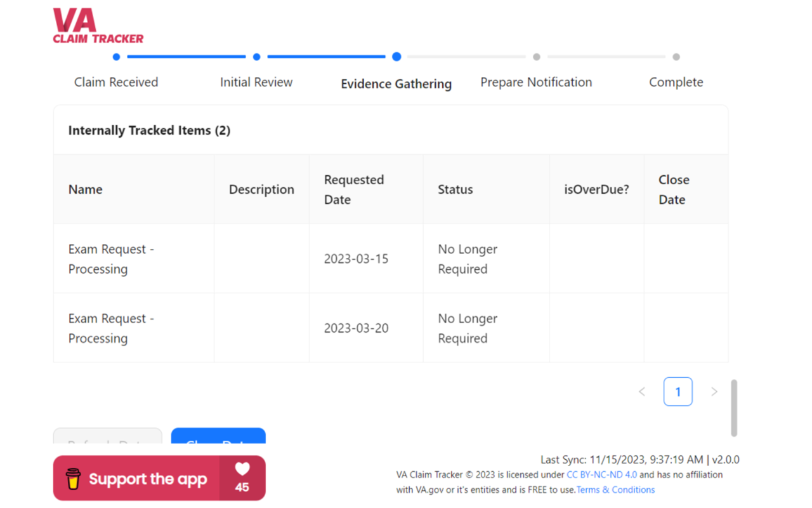Click the coffee cup icon on Support button
812x508 pixels.
[x=74, y=478]
